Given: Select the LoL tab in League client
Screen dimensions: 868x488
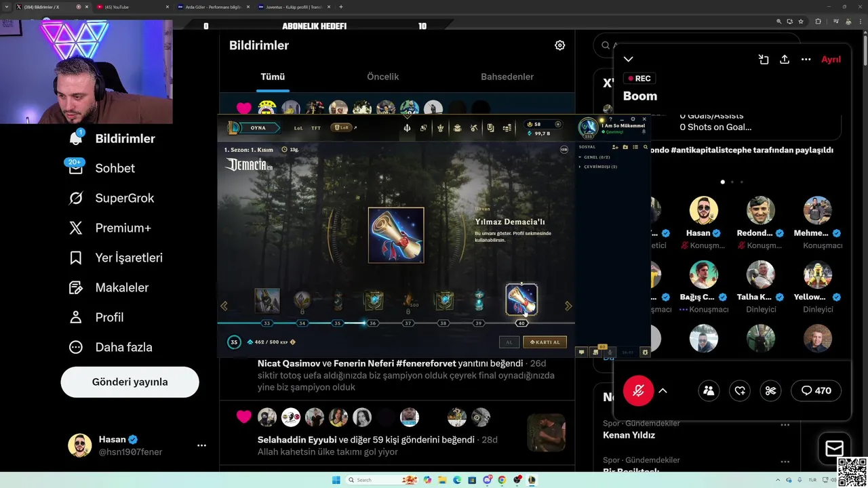Looking at the screenshot, I should (298, 127).
